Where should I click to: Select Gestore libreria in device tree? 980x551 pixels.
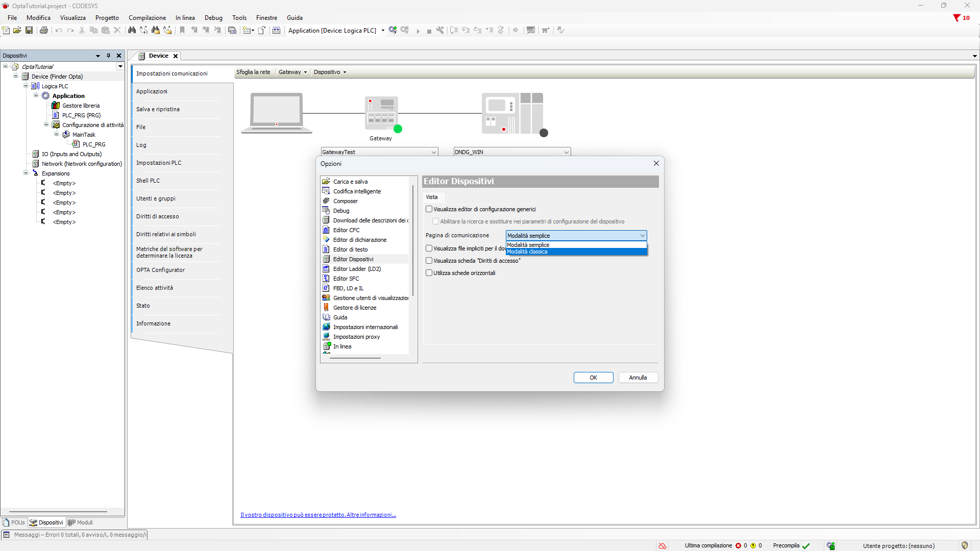81,106
